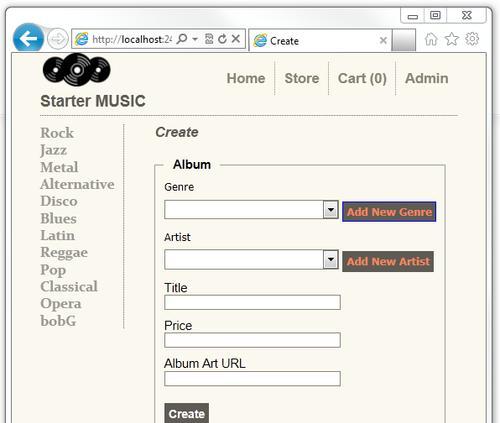Expand the Genre dropdown list

[331, 210]
